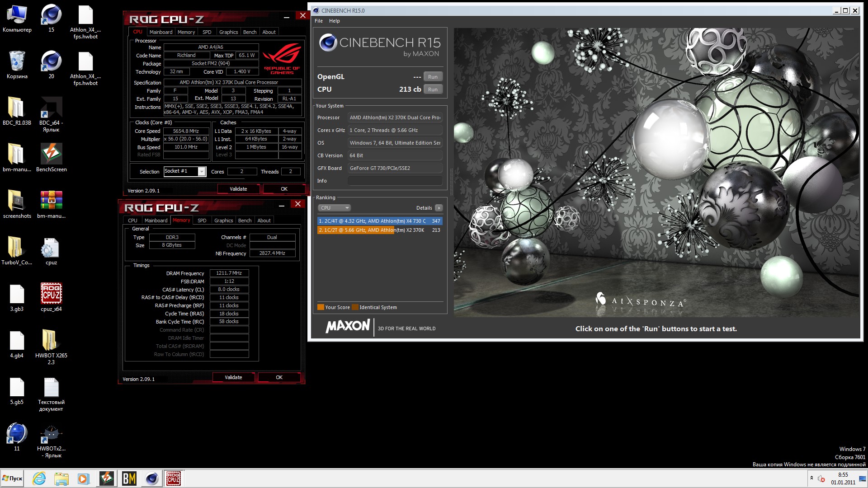Expand ranking Details arrow in Cinebench
The height and width of the screenshot is (488, 868).
[439, 208]
